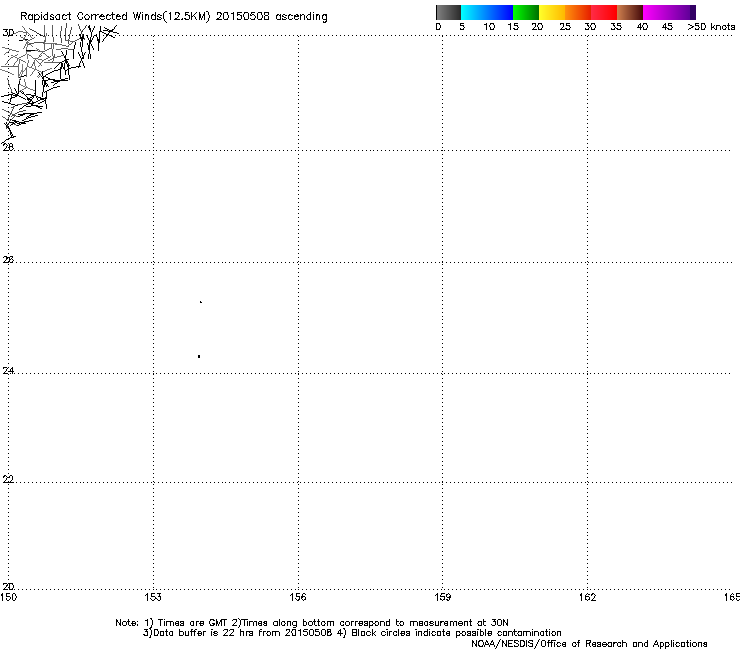This screenshot has width=740, height=650.
Task: Click the plot title 'Rapidsact Corrected Winds(12.5KM)'
Action: [115, 17]
